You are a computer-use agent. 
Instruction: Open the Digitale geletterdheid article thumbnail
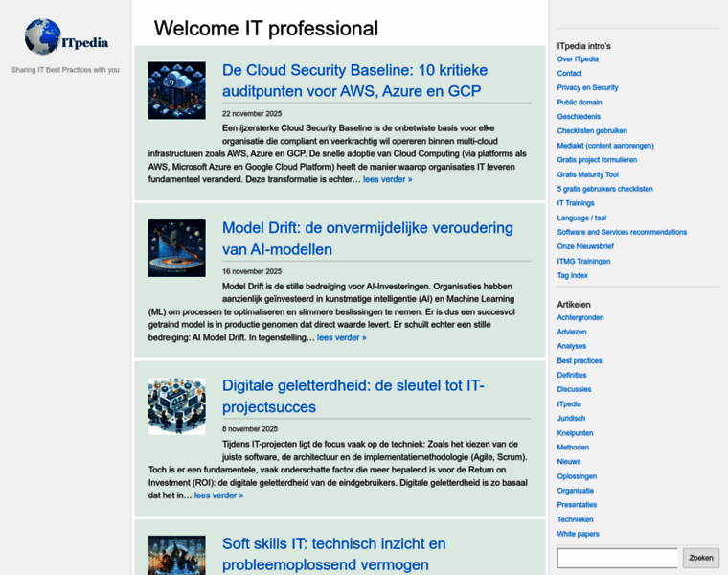[177, 406]
